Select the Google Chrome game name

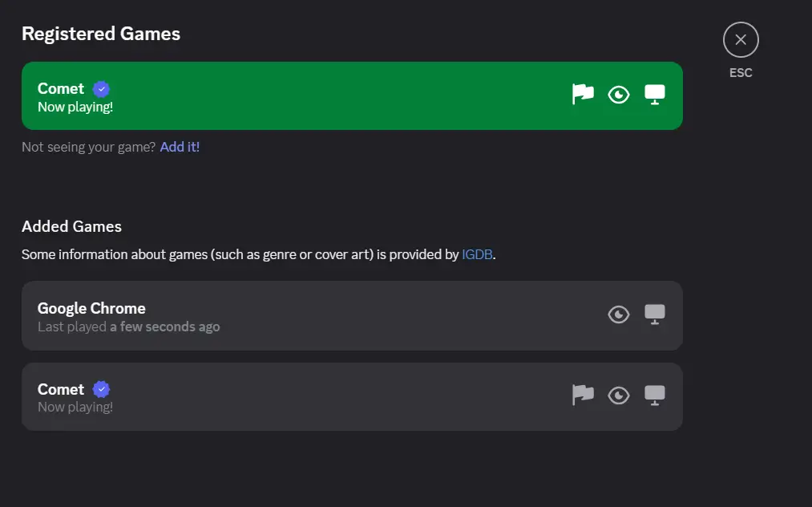tap(91, 308)
